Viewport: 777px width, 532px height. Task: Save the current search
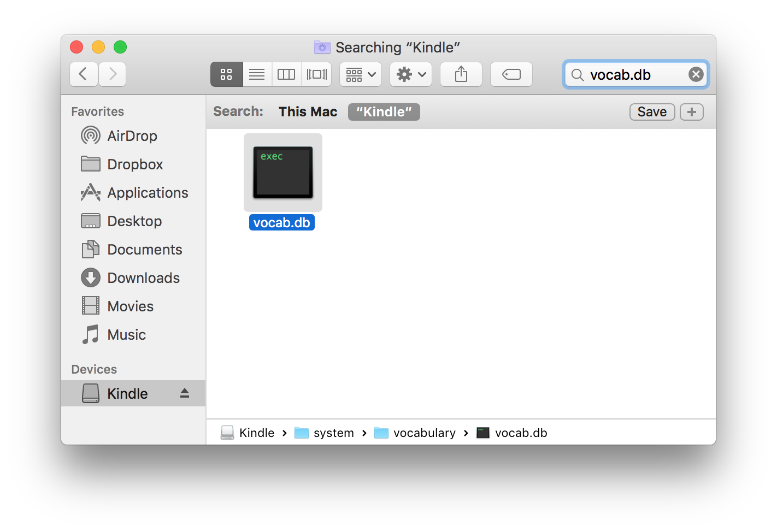tap(652, 111)
